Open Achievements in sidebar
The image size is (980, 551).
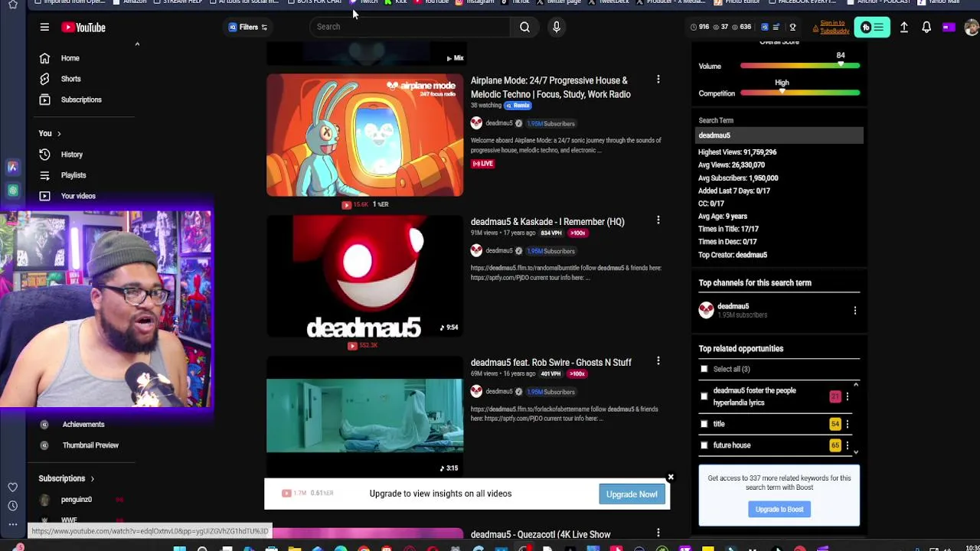point(83,425)
